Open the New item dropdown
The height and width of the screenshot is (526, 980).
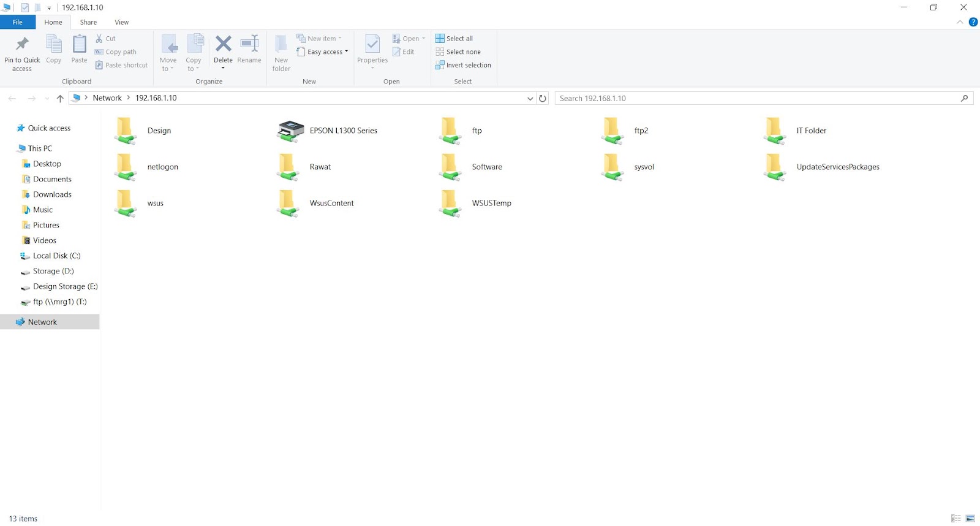(x=319, y=38)
